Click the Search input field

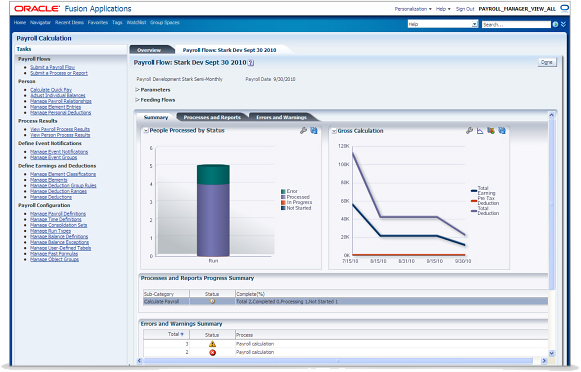pos(516,24)
